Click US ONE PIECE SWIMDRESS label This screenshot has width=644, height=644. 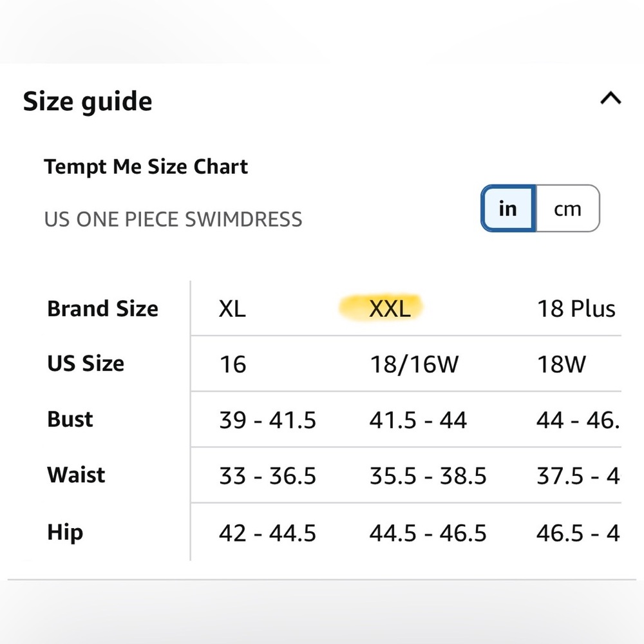(x=173, y=220)
